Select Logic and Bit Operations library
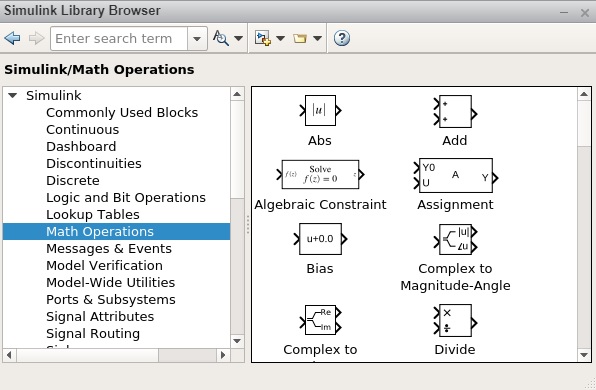Viewport: 596px width, 390px height. pyautogui.click(x=126, y=198)
